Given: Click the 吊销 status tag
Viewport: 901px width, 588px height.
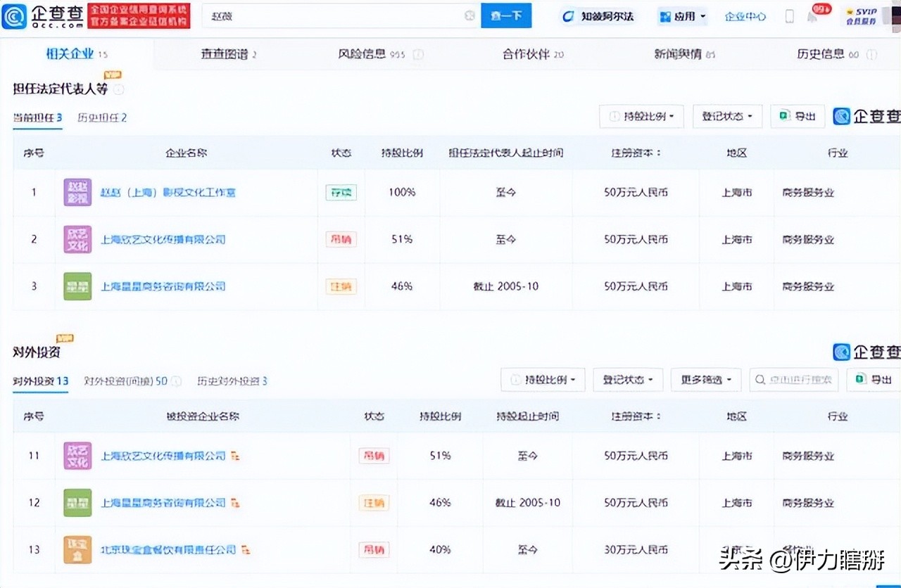Looking at the screenshot, I should point(341,239).
